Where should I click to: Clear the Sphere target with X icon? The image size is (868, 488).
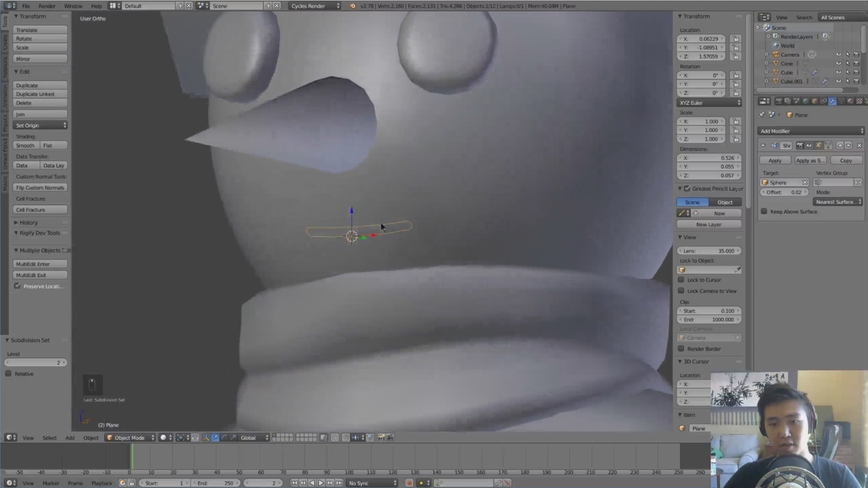(x=805, y=182)
